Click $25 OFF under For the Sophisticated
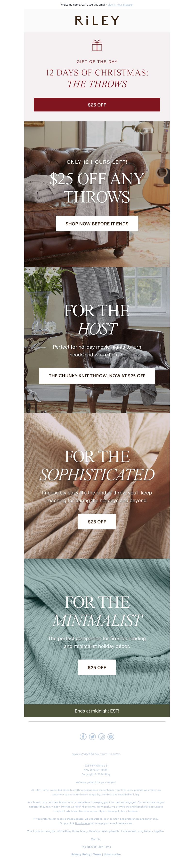194x868 pixels. (x=97, y=522)
